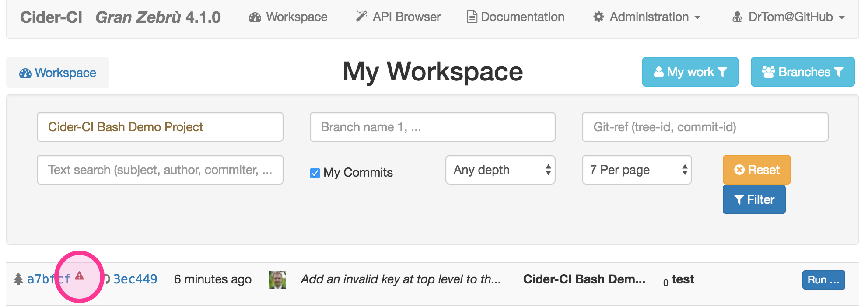The width and height of the screenshot is (868, 307).
Task: Apply the Branches filter button
Action: pos(802,72)
